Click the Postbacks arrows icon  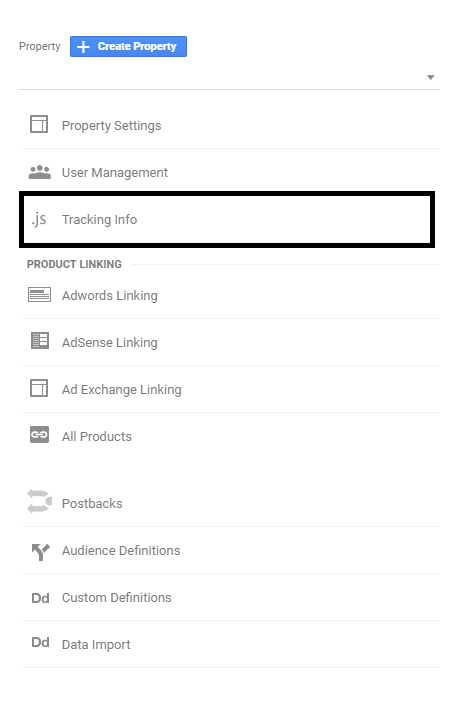pyautogui.click(x=39, y=501)
